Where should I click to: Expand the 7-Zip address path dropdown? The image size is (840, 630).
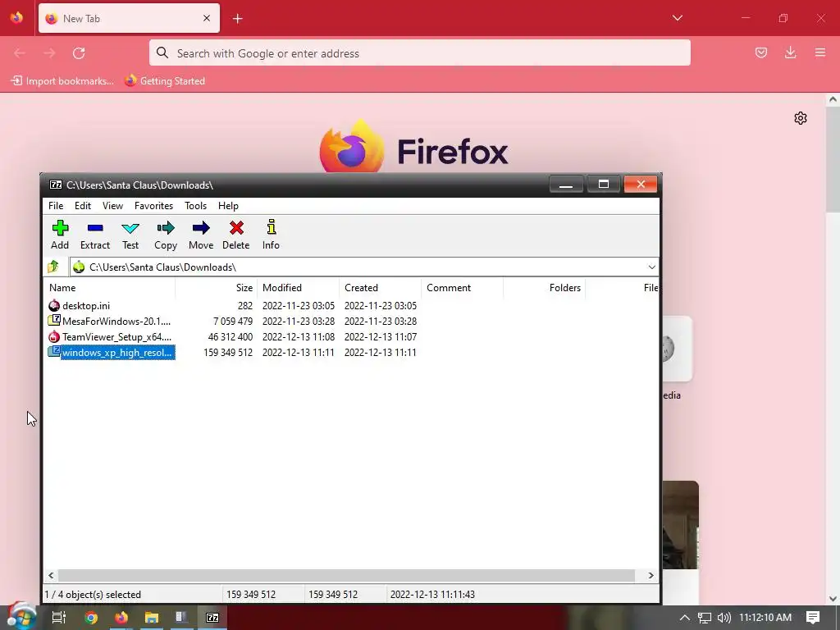tap(651, 267)
